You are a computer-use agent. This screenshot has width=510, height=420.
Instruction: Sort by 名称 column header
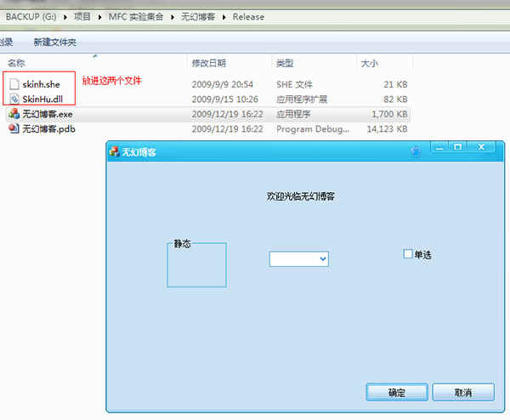pos(16,63)
